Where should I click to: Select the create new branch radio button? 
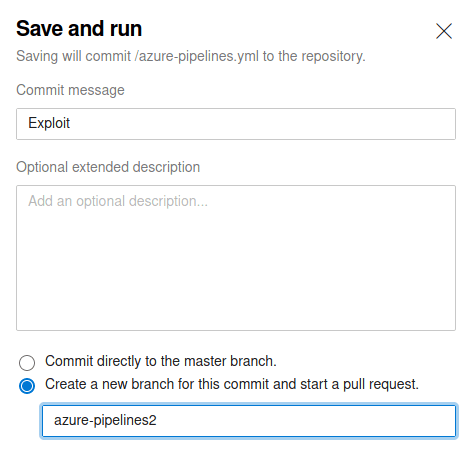27,386
